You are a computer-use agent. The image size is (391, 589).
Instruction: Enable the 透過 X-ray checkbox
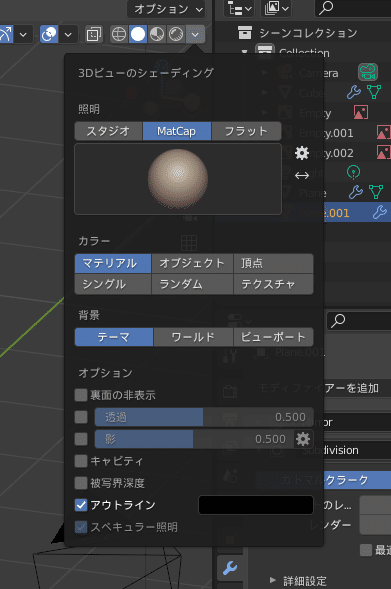[81, 417]
